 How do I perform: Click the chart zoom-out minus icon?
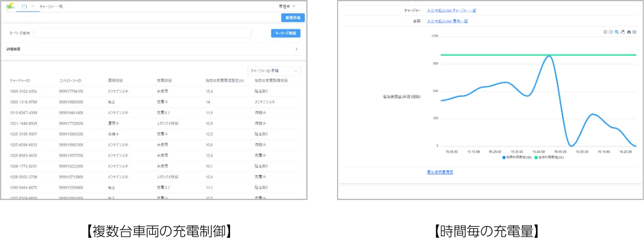point(611,32)
